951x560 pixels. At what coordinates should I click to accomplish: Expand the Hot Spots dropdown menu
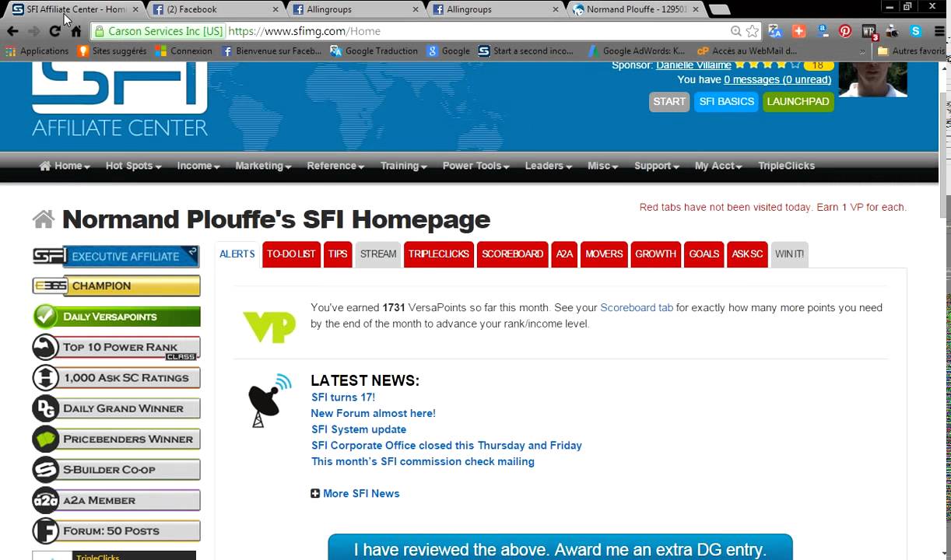tap(134, 166)
